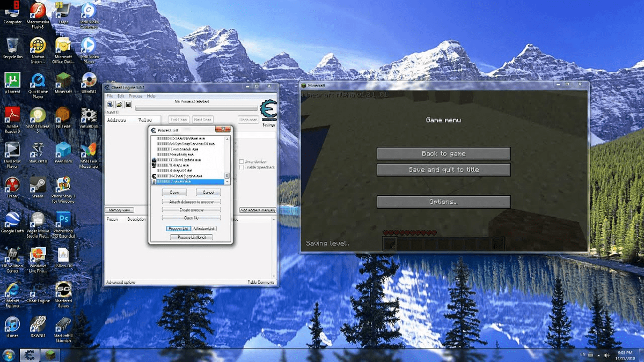Open the StarCraft II desktop shortcut
Image resolution: width=644 pixels, height=362 pixels.
click(x=38, y=153)
